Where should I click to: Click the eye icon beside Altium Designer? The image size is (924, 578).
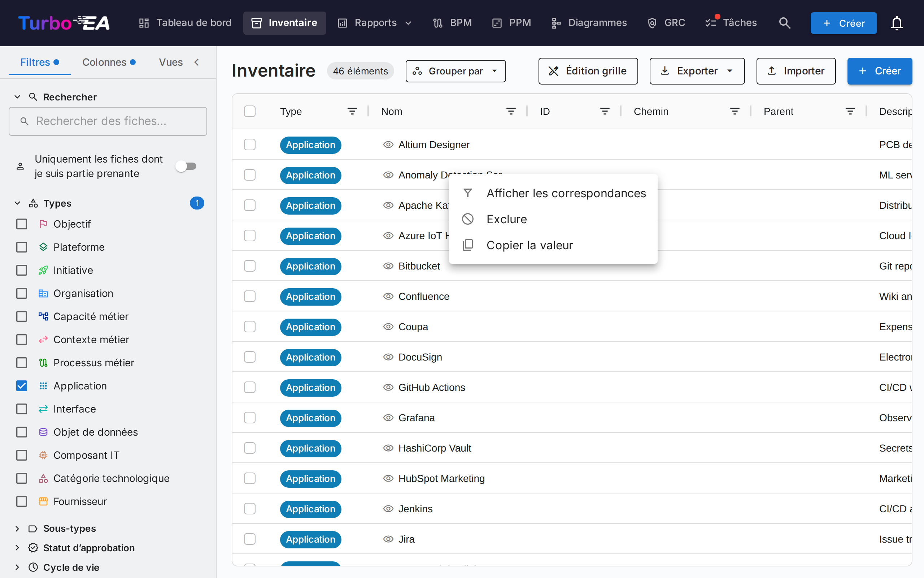388,144
